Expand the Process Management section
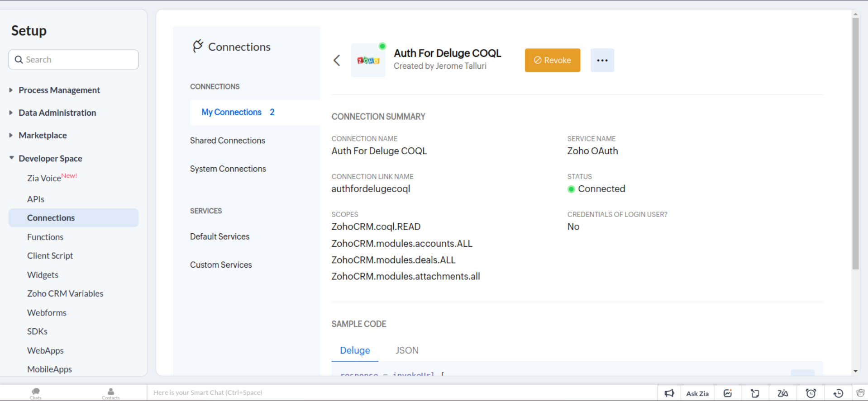Screen dimensions: 868x401 pos(59,90)
